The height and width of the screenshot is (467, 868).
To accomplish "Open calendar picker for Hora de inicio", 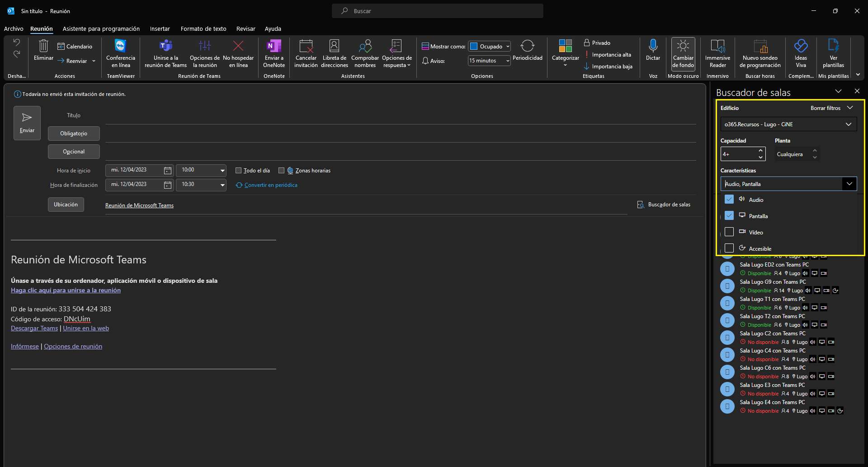I will click(167, 171).
